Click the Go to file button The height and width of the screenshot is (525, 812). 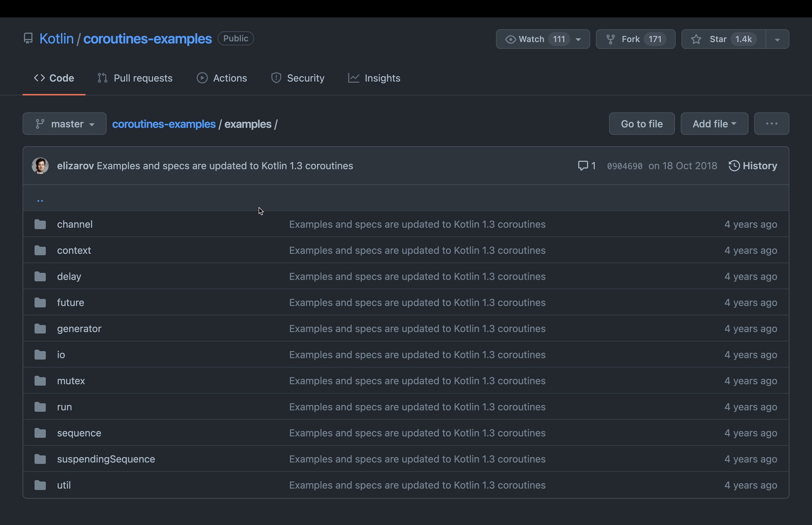pyautogui.click(x=642, y=124)
